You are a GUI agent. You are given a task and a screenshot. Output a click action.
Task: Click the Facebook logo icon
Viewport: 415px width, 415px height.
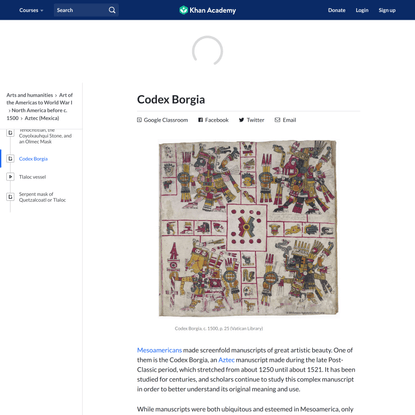(x=200, y=120)
